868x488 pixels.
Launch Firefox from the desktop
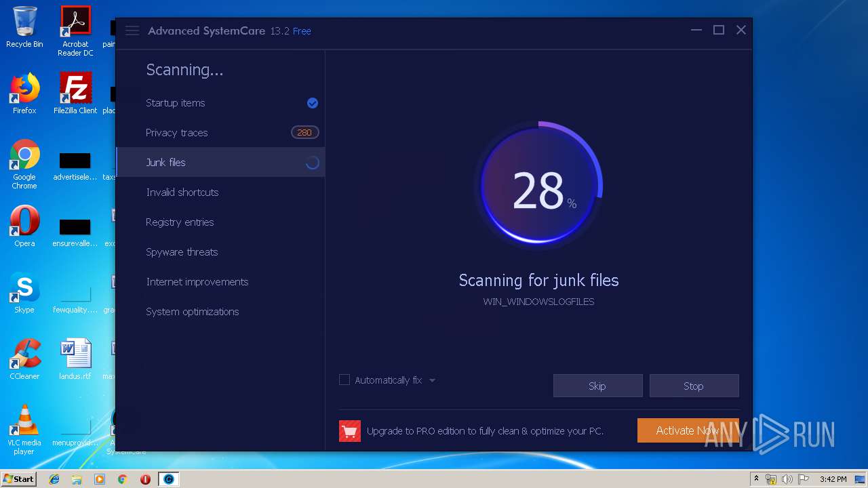pyautogui.click(x=24, y=94)
